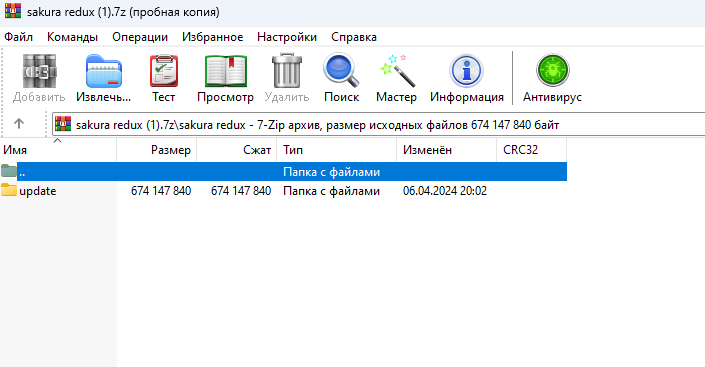
Task: Open Поиск (Find) magnifier tool
Action: click(341, 70)
